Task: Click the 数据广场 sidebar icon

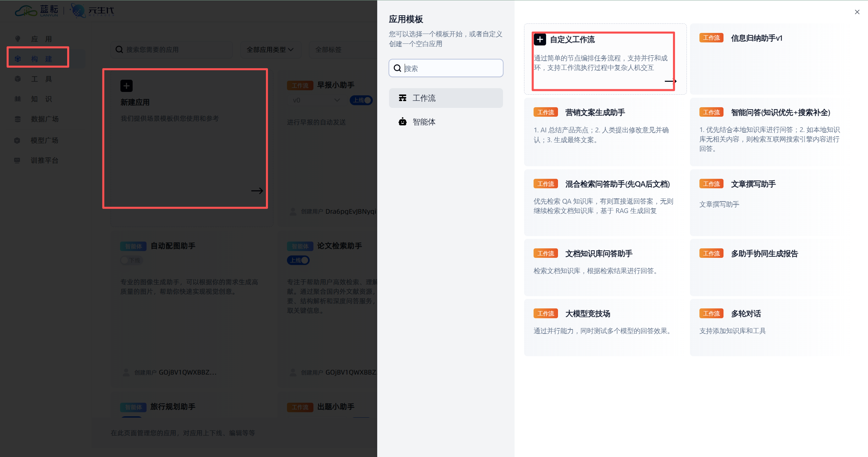Action: [18, 119]
